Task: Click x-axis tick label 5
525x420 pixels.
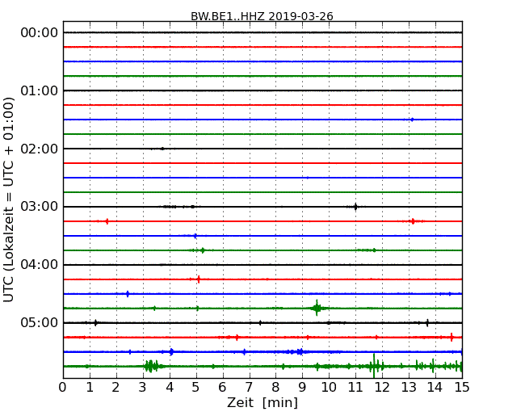Action: click(x=196, y=388)
